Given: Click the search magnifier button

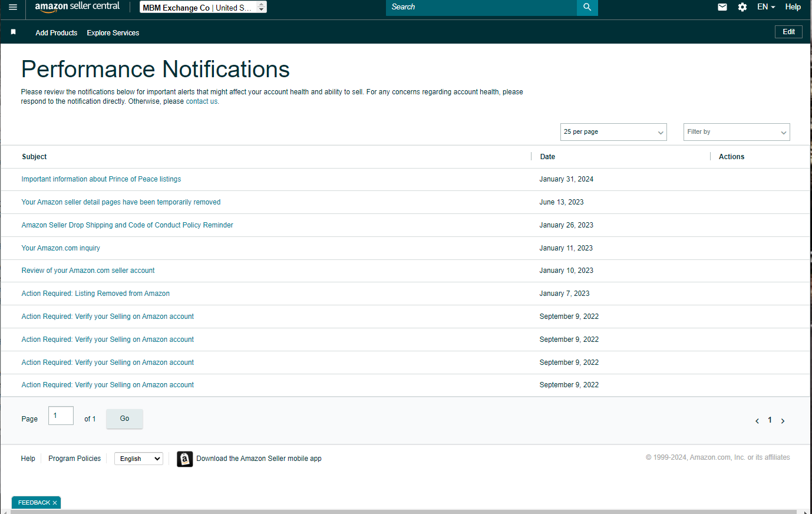Looking at the screenshot, I should [587, 7].
